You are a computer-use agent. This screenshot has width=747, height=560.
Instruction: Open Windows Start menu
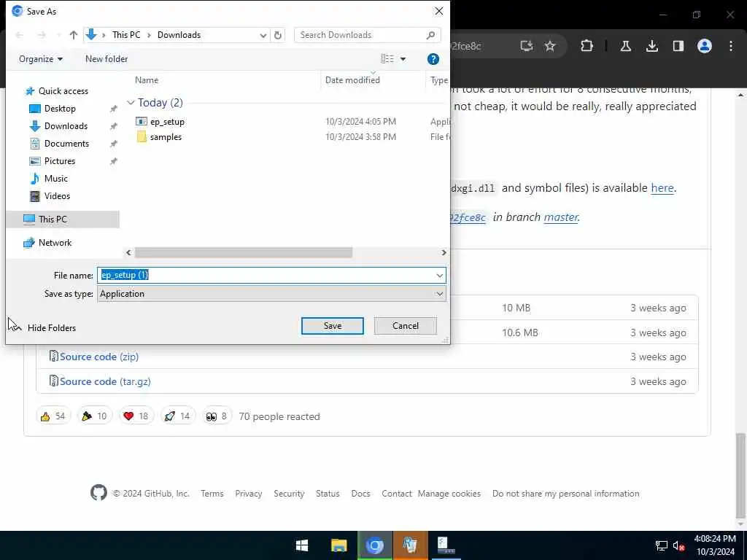[302, 545]
